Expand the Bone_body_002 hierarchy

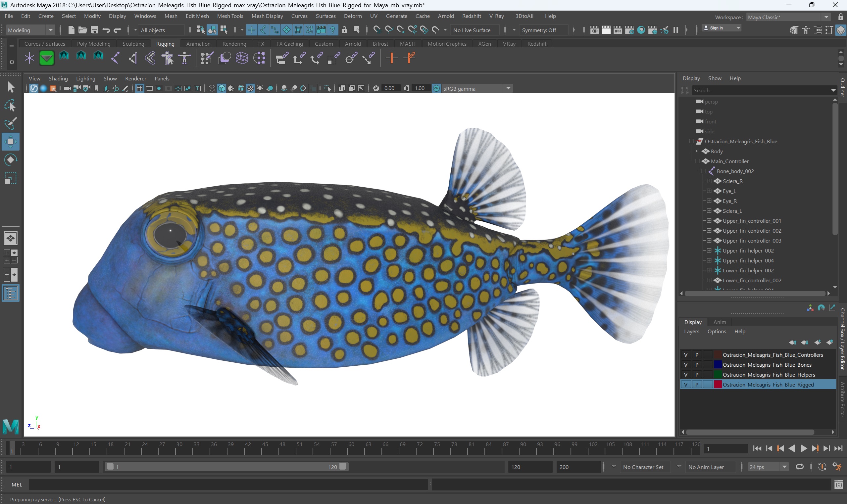pyautogui.click(x=703, y=171)
